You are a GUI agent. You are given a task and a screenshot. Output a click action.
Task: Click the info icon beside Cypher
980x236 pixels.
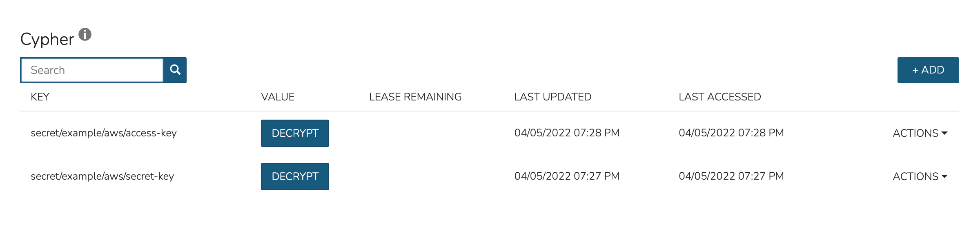click(85, 35)
